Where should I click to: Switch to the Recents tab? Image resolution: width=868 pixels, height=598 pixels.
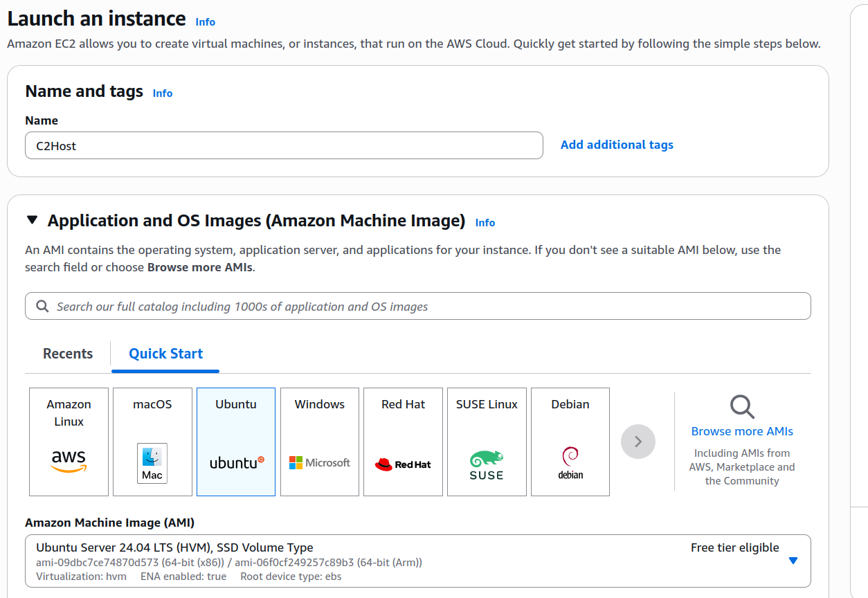pyautogui.click(x=68, y=354)
